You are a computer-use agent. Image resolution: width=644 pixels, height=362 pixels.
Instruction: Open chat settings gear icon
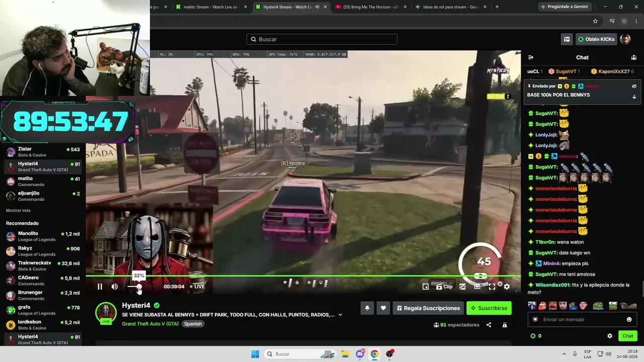pos(610,336)
